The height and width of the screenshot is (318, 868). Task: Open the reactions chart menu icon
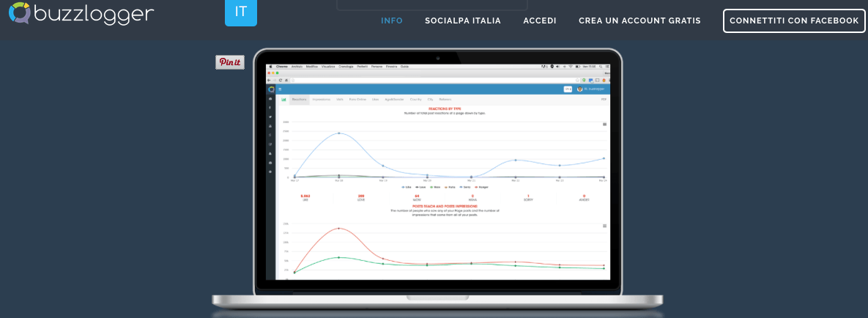(x=604, y=124)
